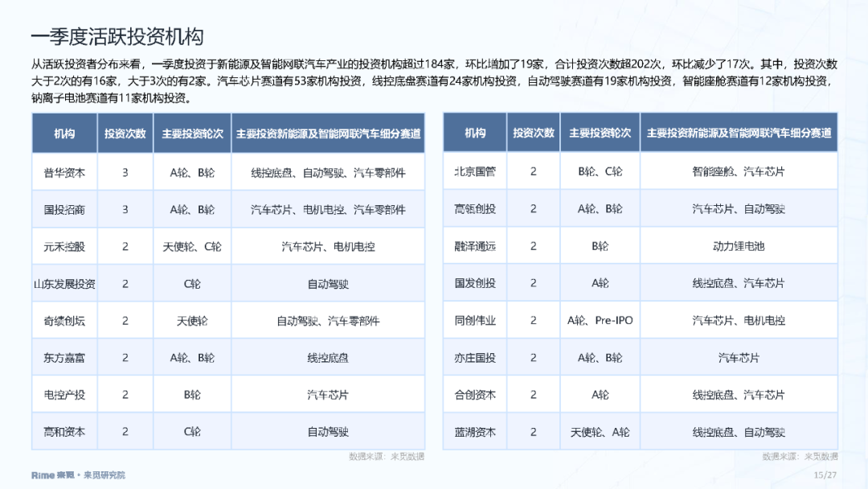Select the left table's 机构 column header
This screenshot has height=489, width=868.
tap(64, 134)
